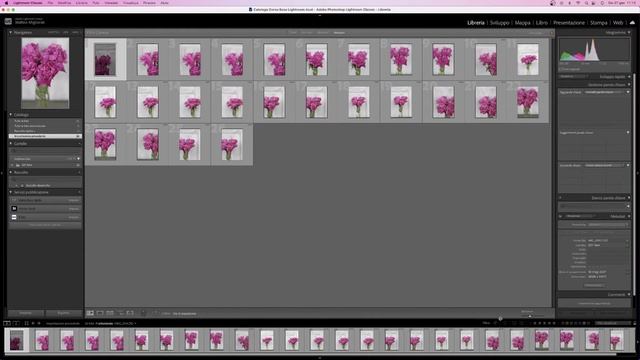Image resolution: width=640 pixels, height=360 pixels.
Task: Collapse the Navigatore panel
Action: tap(11, 32)
